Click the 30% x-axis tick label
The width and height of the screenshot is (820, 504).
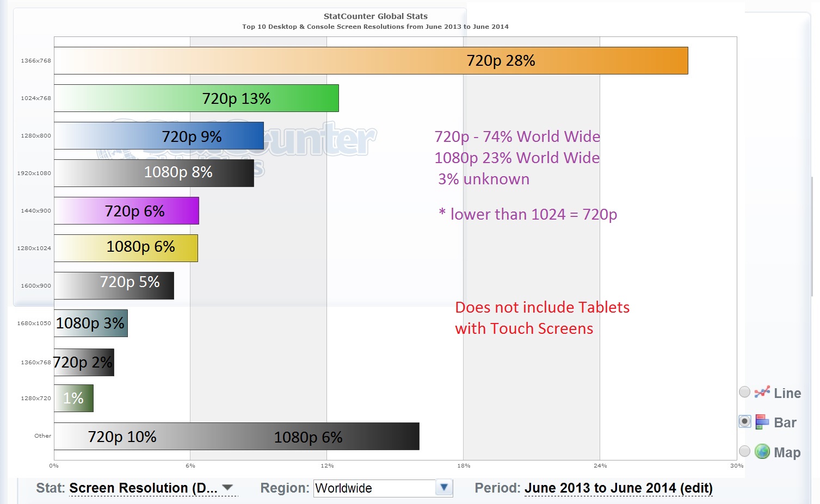tap(737, 465)
